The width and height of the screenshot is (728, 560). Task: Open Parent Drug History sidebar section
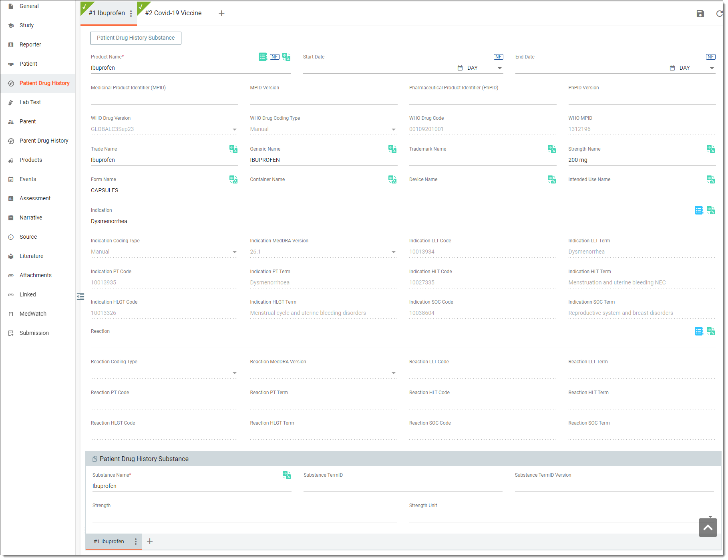click(x=44, y=141)
